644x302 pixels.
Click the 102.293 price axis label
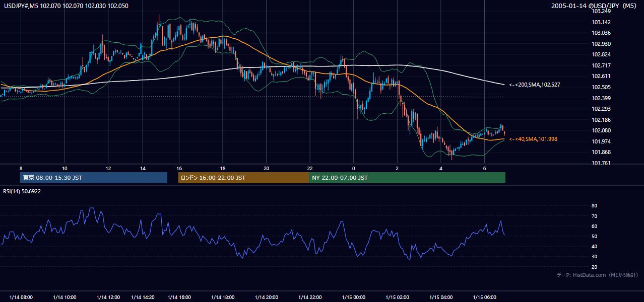coord(601,109)
